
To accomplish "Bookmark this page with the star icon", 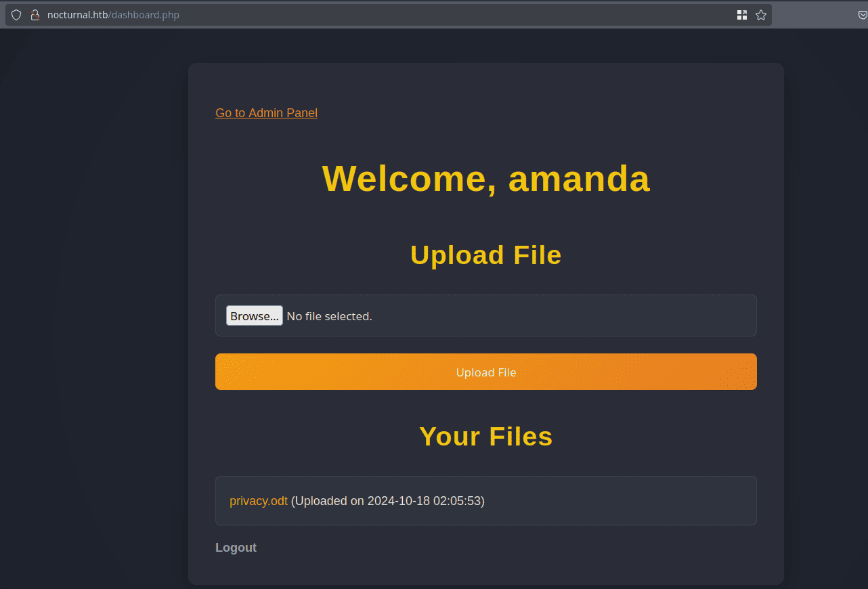I will [761, 15].
